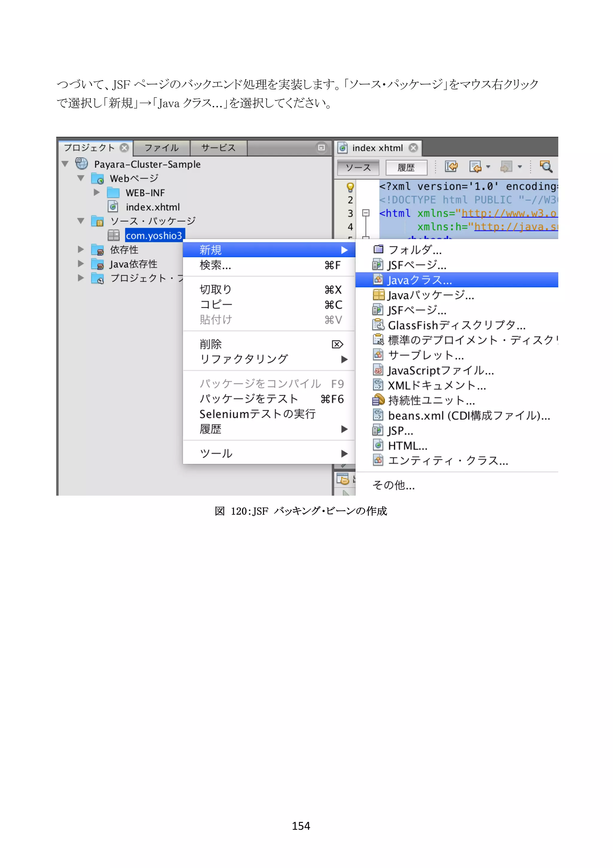This screenshot has height=868, width=613.
Task: Click the JavaScriptファイル... icon
Action: point(378,370)
